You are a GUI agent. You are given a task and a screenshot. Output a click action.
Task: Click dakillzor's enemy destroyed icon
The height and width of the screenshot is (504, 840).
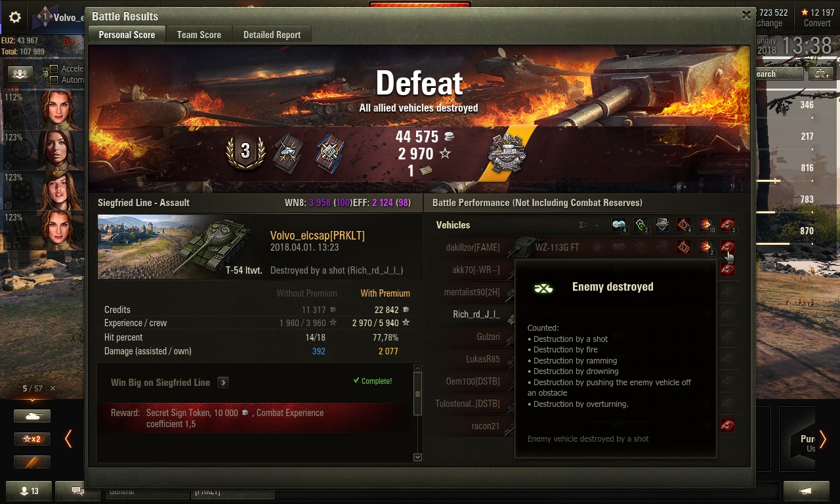click(x=727, y=247)
